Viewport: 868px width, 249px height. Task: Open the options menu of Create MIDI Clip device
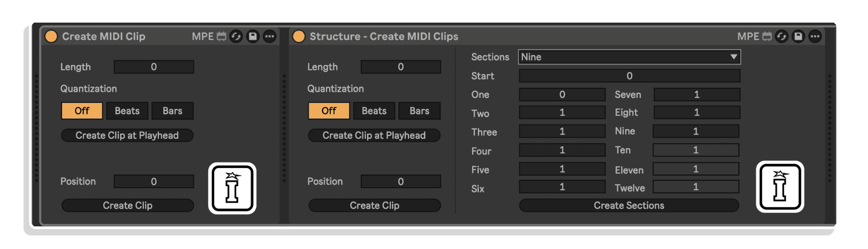269,36
